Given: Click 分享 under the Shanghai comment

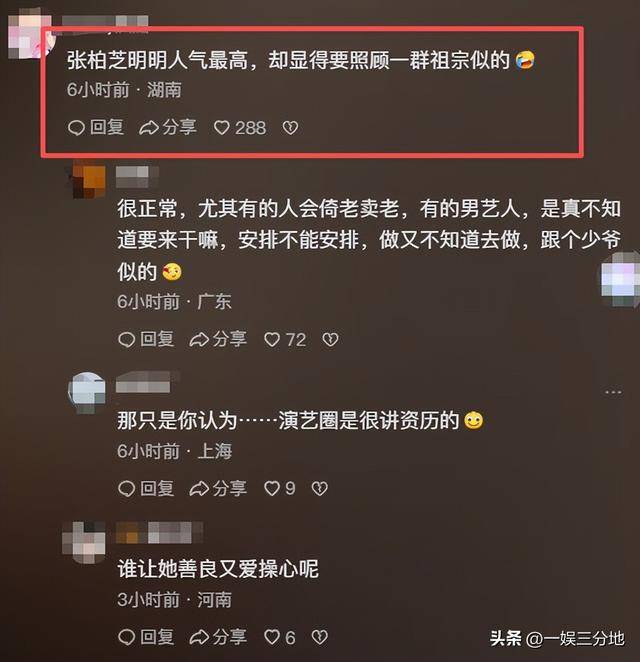Looking at the screenshot, I should coord(230,488).
